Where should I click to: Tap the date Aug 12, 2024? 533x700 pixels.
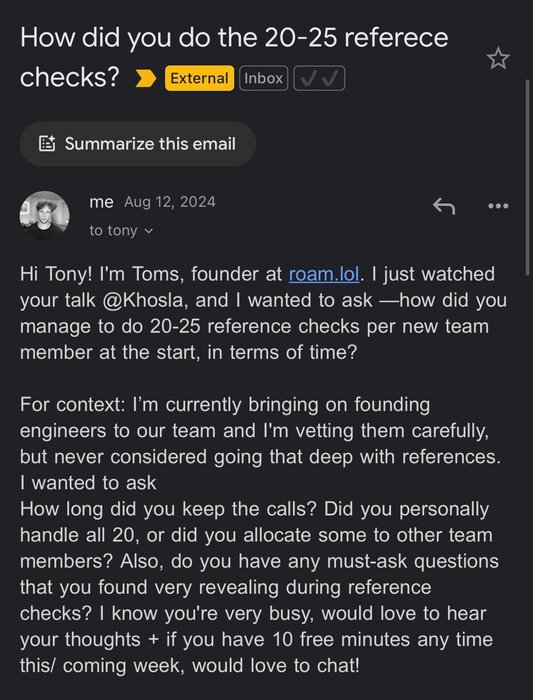click(x=170, y=202)
